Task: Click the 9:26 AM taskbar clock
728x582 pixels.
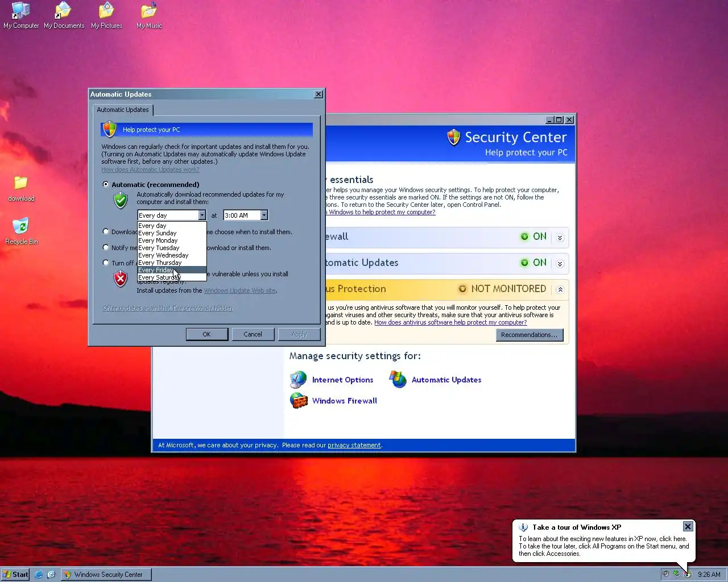Action: click(x=709, y=575)
